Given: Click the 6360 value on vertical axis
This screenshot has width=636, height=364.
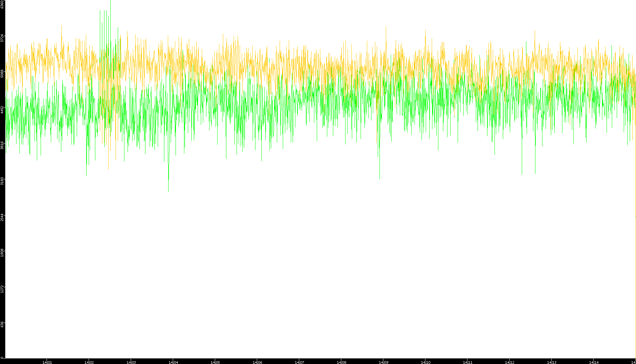Looking at the screenshot, I should (2, 4).
